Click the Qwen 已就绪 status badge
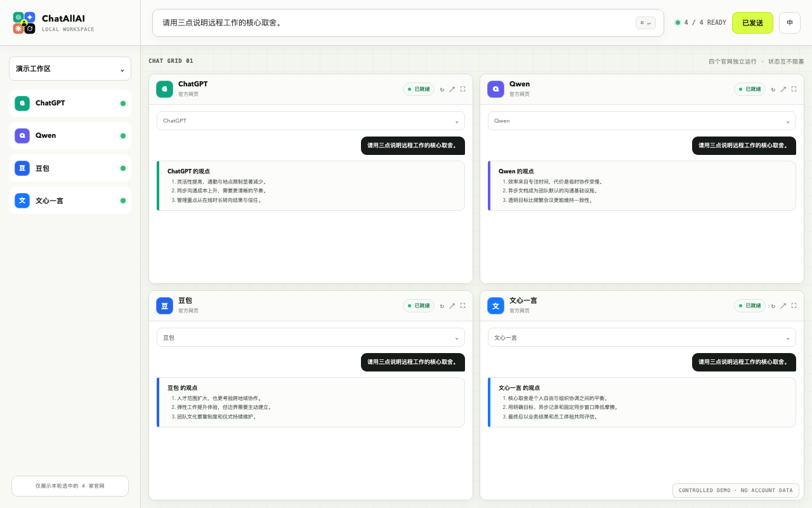Viewport: 812px width, 508px height. coord(750,90)
